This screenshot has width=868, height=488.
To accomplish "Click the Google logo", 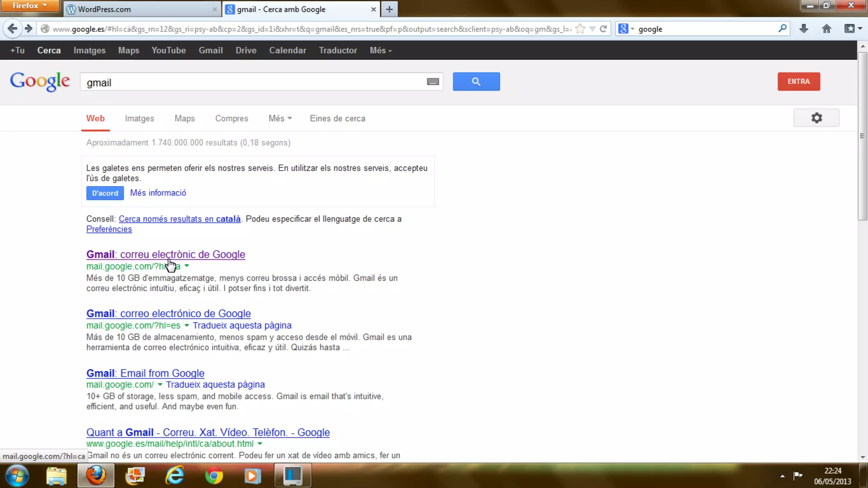I will (x=40, y=81).
